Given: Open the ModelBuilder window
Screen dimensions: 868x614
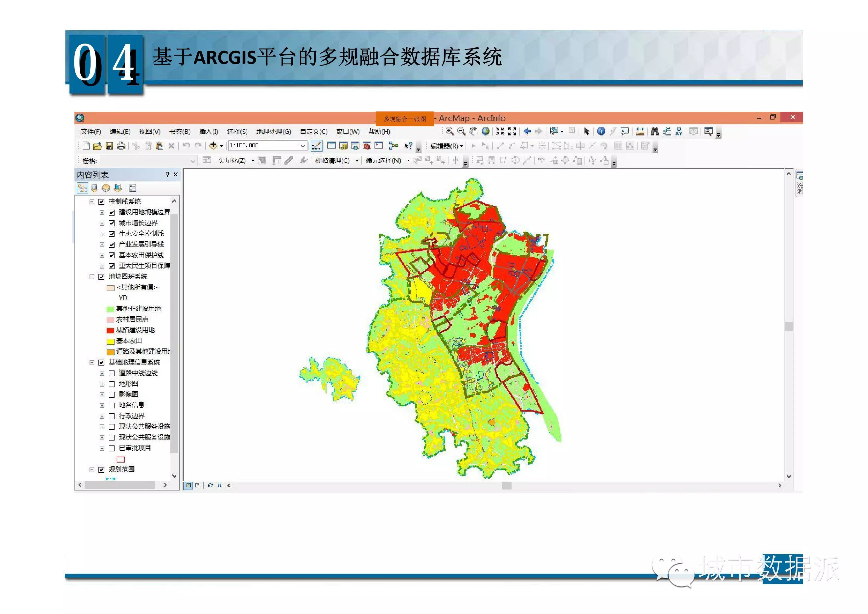Looking at the screenshot, I should click(x=394, y=146).
